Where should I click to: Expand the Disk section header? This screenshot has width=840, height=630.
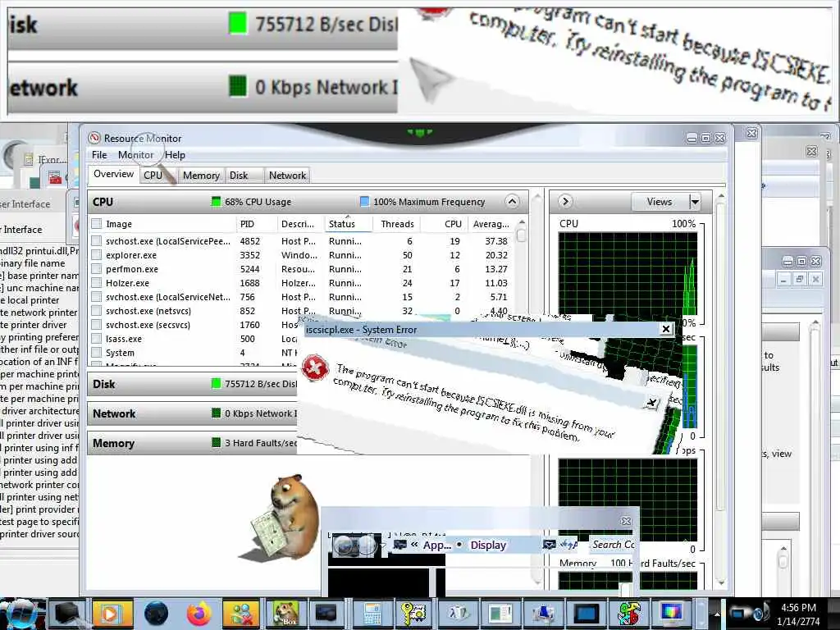tap(192, 384)
